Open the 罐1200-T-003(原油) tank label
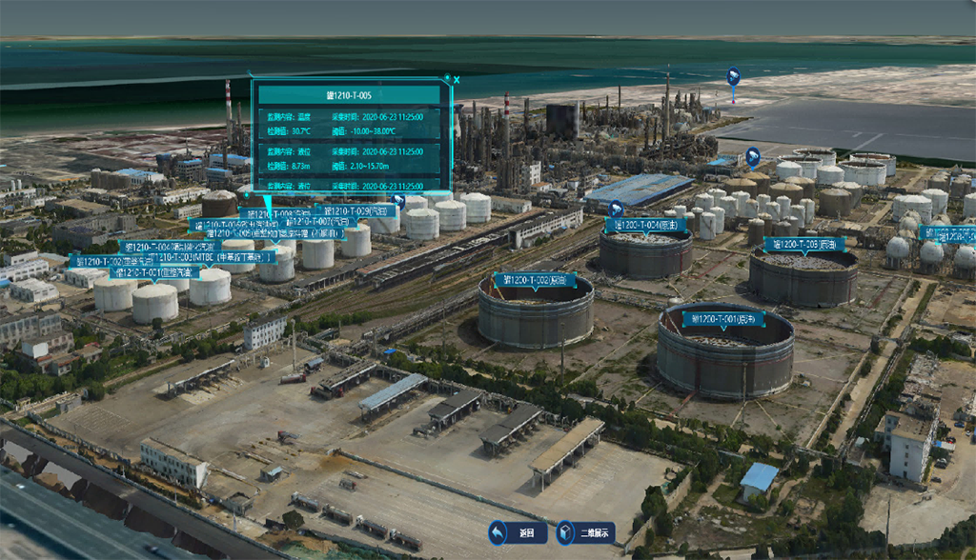The image size is (976, 560). click(804, 245)
